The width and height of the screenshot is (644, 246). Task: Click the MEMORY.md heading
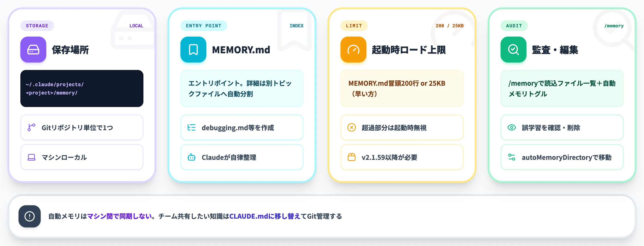[x=241, y=50]
